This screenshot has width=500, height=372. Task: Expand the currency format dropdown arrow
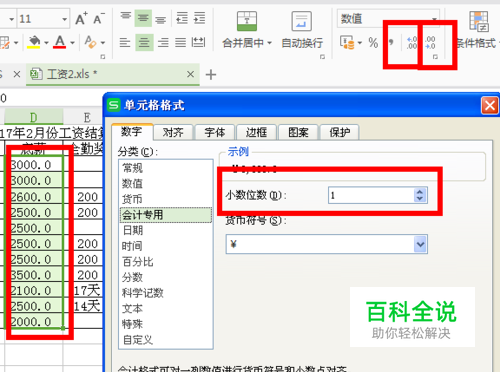(360, 43)
